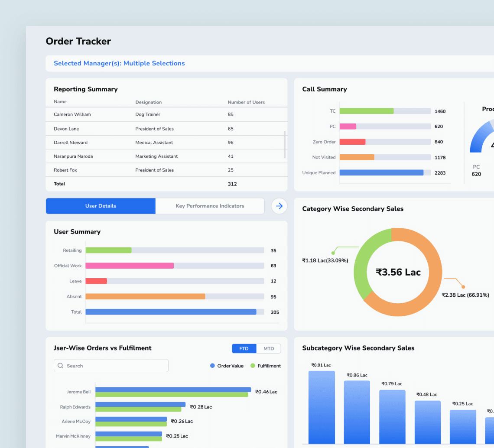Click the Designation column header

coord(148,102)
